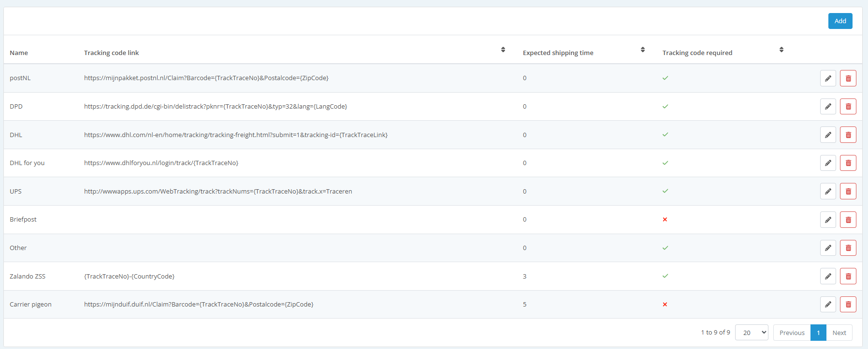Viewport: 868px width, 349px height.
Task: Edit the Other carrier row
Action: [x=828, y=248]
